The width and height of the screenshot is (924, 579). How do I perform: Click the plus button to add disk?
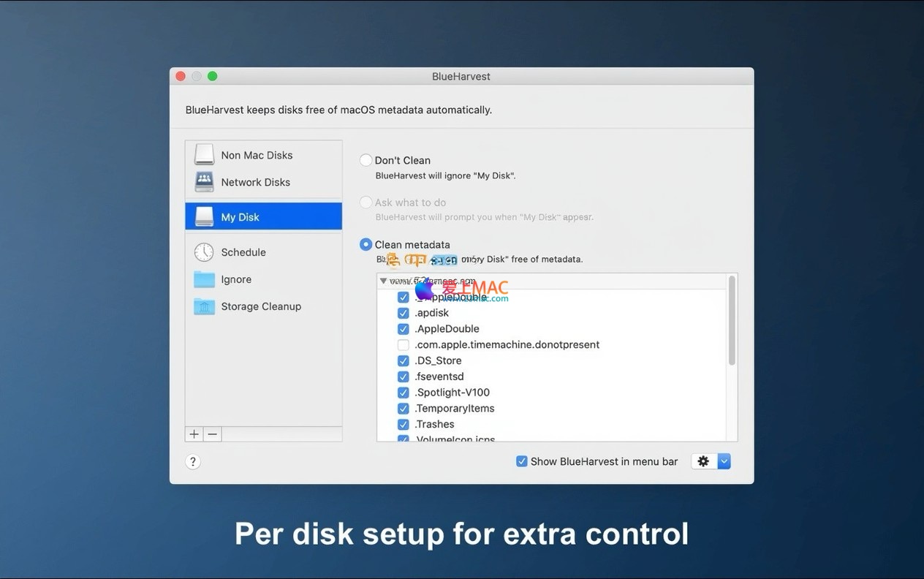(194, 434)
